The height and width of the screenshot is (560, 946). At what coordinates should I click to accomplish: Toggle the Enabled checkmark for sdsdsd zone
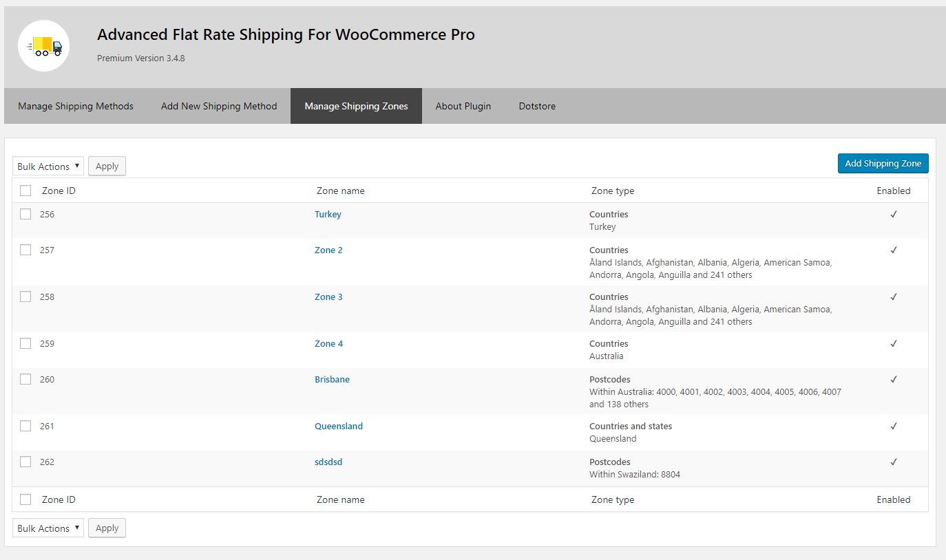tap(894, 462)
